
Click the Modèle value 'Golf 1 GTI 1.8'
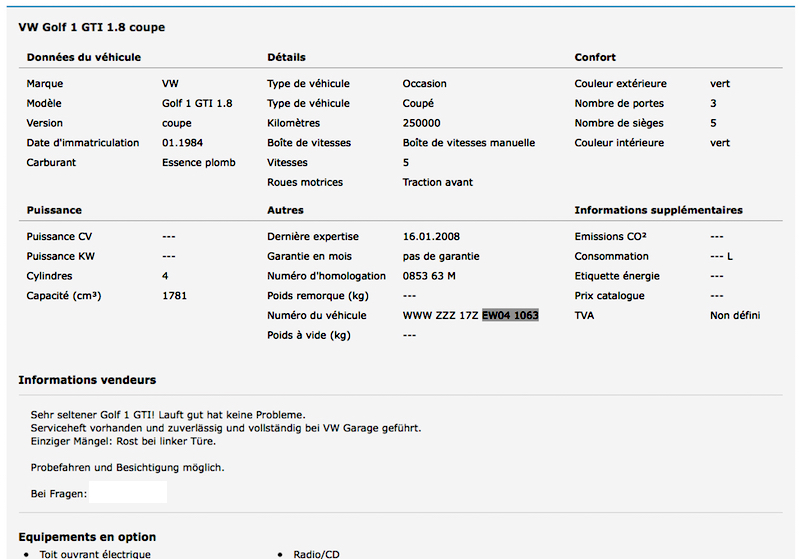pyautogui.click(x=197, y=104)
